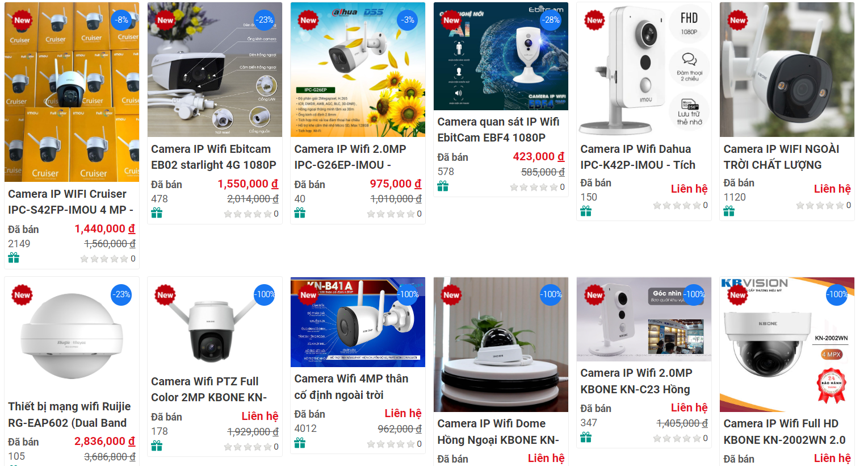868x466 pixels.
Task: Click gift icon under IPC-G26EP-IMOU camera
Action: coord(300,213)
